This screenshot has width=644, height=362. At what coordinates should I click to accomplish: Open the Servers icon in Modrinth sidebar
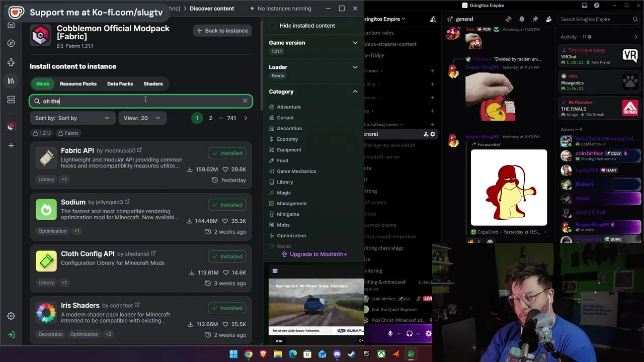pos(11,100)
